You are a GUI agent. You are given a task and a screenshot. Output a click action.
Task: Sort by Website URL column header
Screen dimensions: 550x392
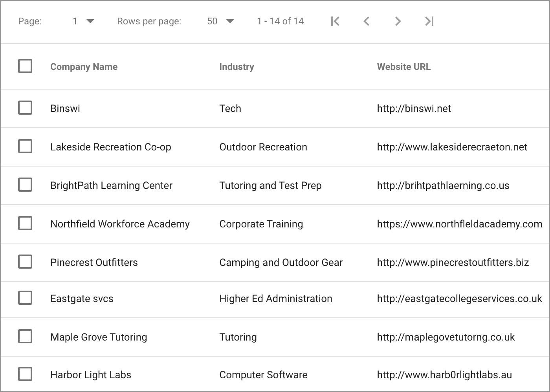404,67
